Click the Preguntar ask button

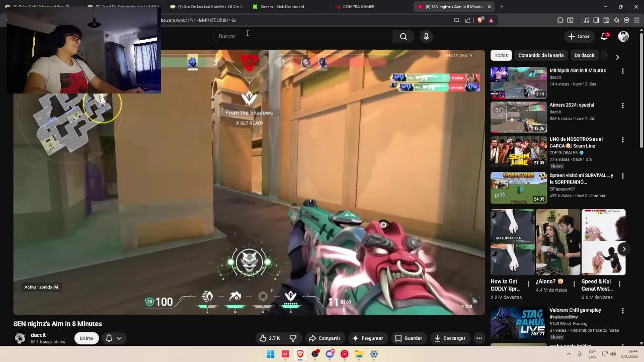click(368, 338)
